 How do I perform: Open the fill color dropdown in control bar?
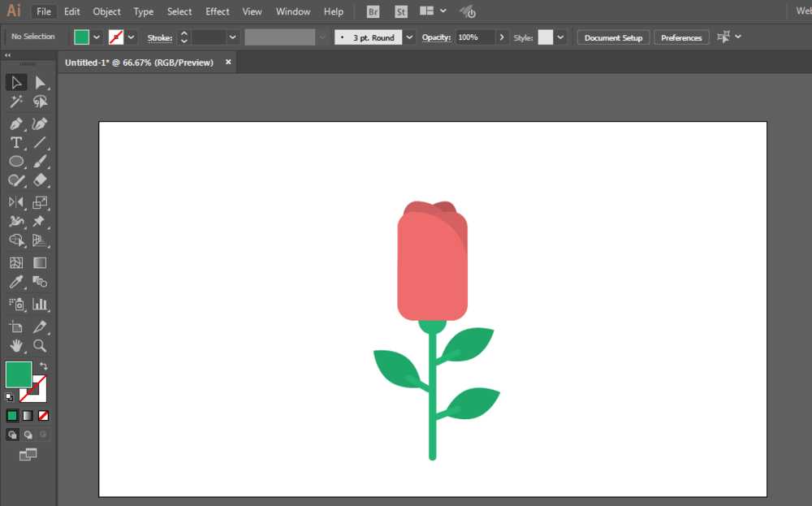tap(97, 37)
